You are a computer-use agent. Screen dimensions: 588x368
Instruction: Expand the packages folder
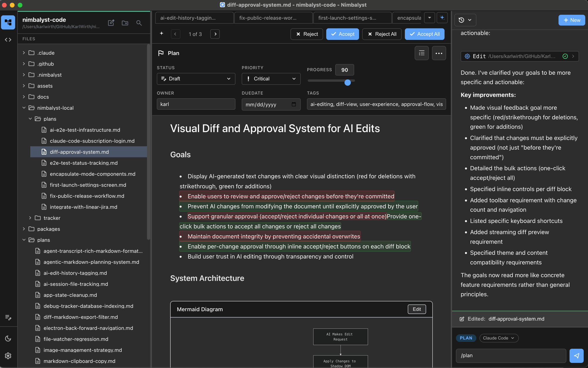pyautogui.click(x=49, y=229)
